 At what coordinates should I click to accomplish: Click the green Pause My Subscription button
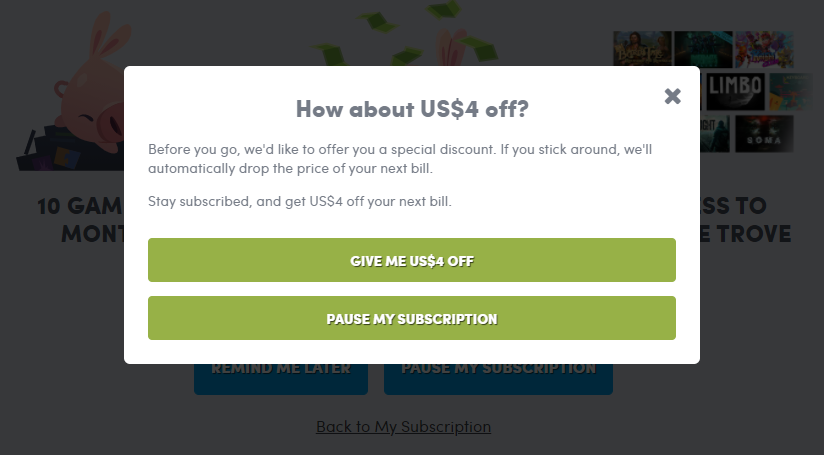tap(411, 318)
